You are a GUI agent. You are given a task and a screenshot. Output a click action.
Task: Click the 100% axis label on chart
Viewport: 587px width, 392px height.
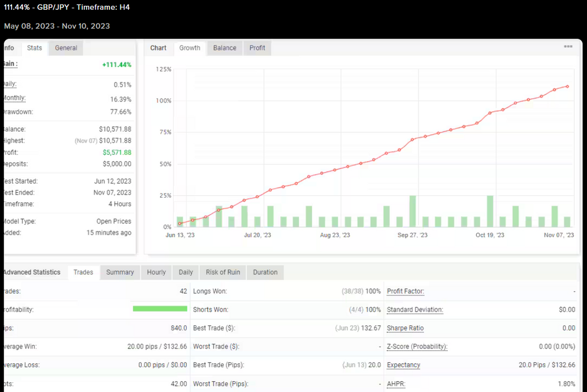coord(163,101)
